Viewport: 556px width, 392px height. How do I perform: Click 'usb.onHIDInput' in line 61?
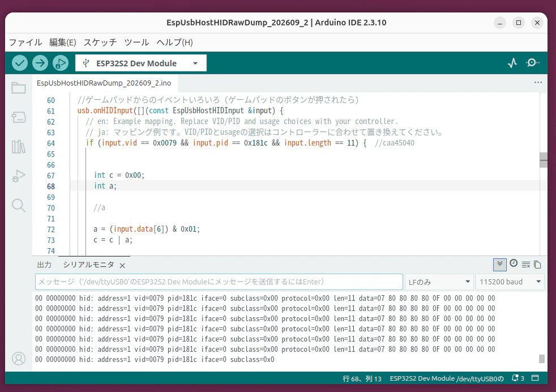105,110
